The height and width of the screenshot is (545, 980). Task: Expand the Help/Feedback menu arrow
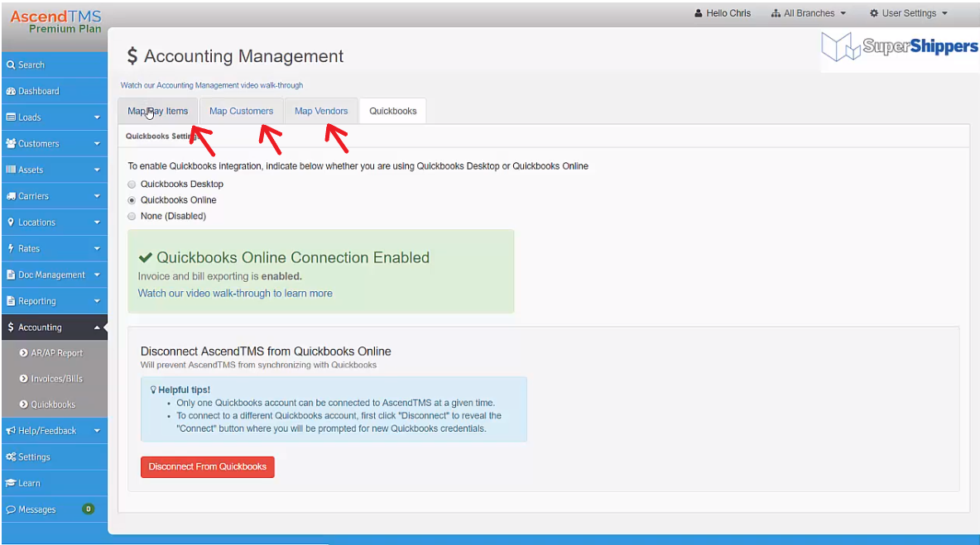pyautogui.click(x=97, y=431)
